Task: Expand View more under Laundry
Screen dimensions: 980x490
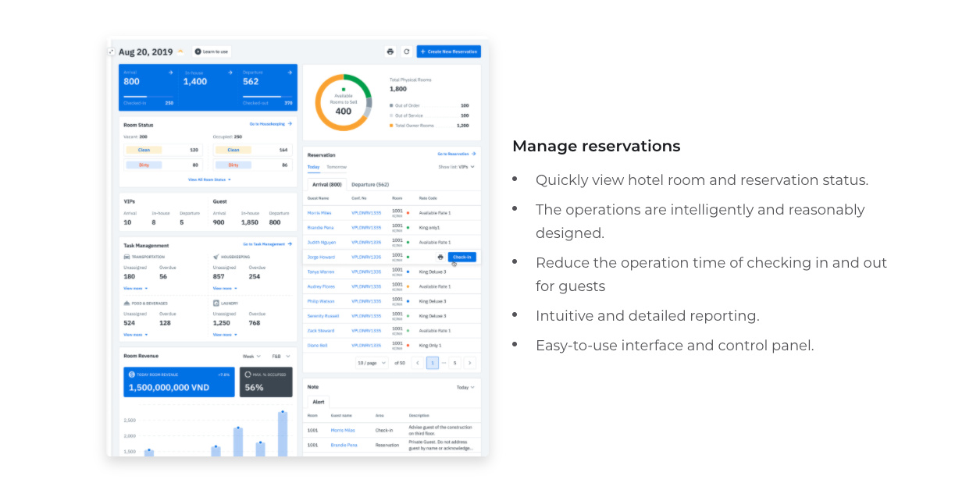Action: (x=225, y=335)
